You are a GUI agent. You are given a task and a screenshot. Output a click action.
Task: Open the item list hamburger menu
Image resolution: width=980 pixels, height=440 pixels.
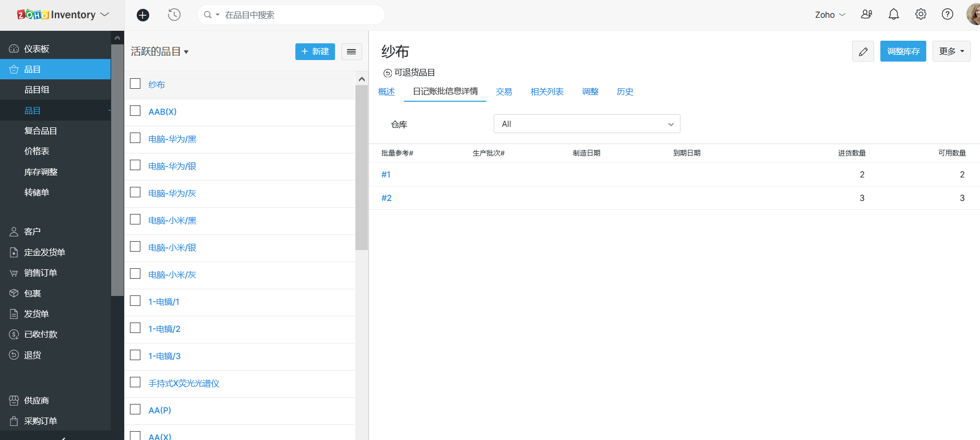tap(351, 52)
